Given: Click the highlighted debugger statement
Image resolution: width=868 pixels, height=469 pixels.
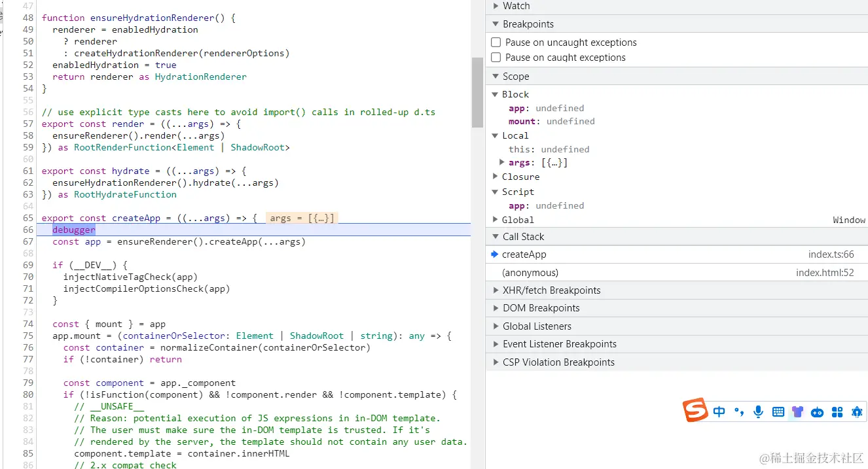Looking at the screenshot, I should click(x=74, y=230).
